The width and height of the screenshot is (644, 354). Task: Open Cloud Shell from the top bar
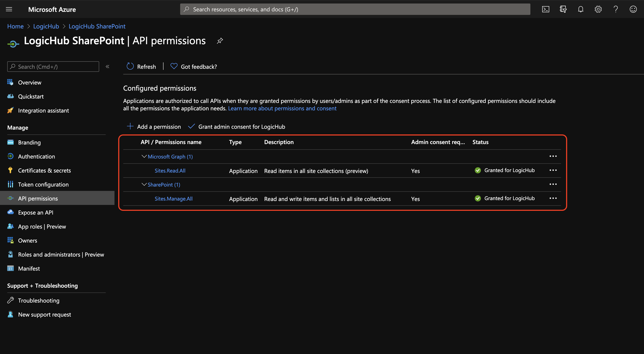coord(545,9)
